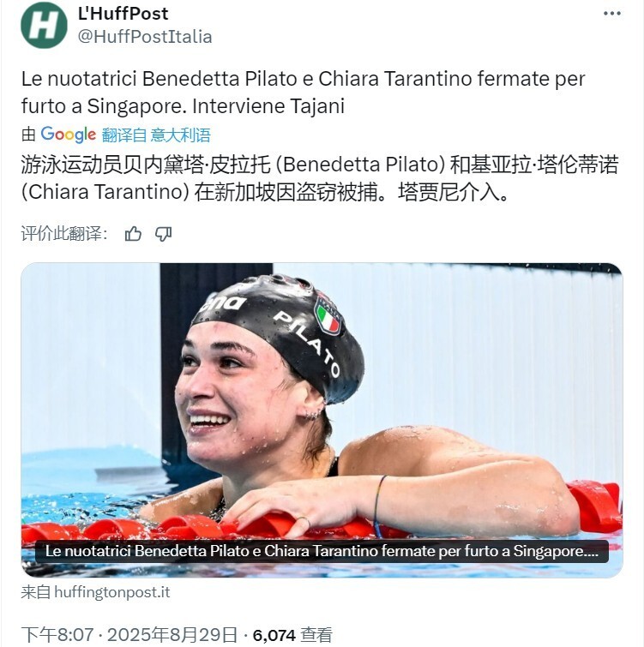The image size is (644, 647).
Task: Open the @HuffPostItalia handle link
Action: point(145,37)
